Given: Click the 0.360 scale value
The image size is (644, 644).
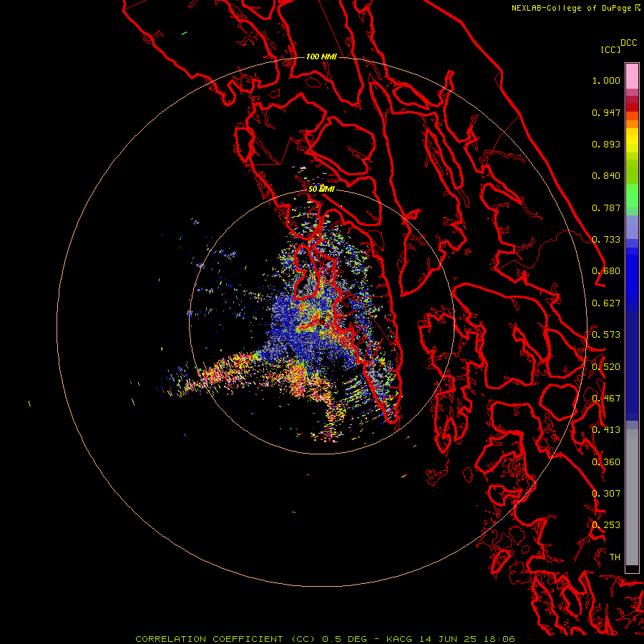Looking at the screenshot, I should 606,462.
